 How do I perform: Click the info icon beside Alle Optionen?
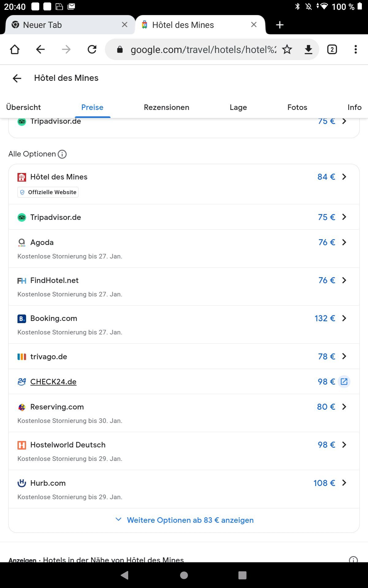click(62, 154)
